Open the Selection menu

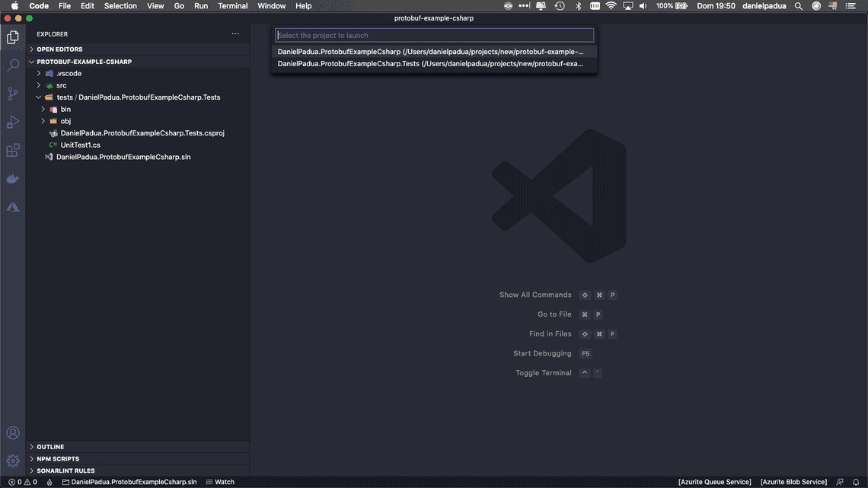click(120, 6)
